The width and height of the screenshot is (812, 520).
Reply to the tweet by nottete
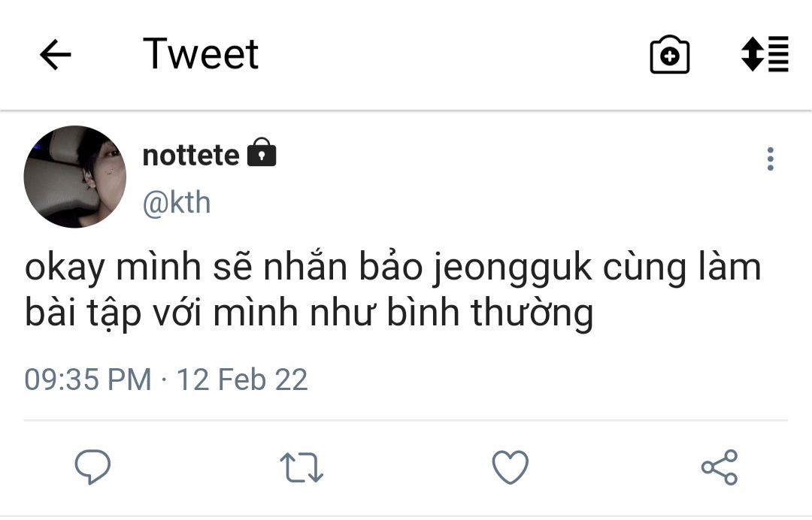click(93, 467)
